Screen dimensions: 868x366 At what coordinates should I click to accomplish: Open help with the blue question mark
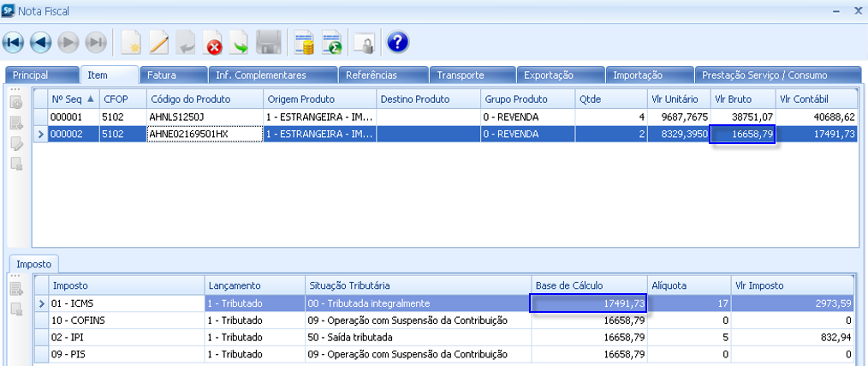(x=397, y=42)
